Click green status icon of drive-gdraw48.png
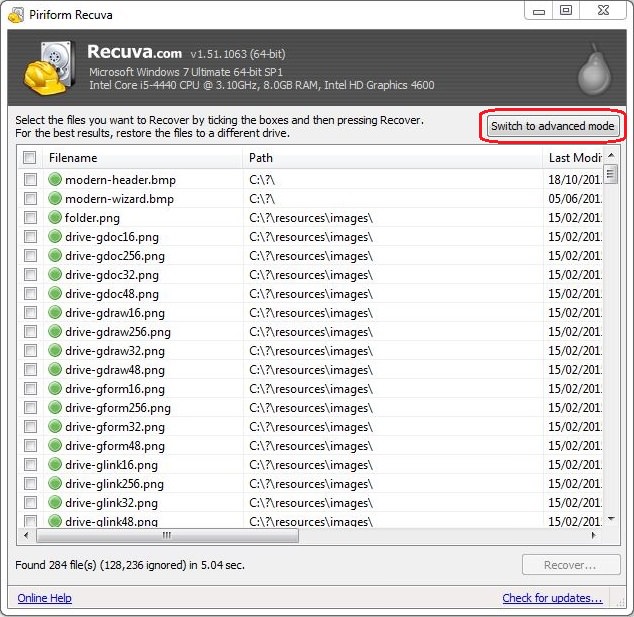This screenshot has height=617, width=634. tap(55, 369)
